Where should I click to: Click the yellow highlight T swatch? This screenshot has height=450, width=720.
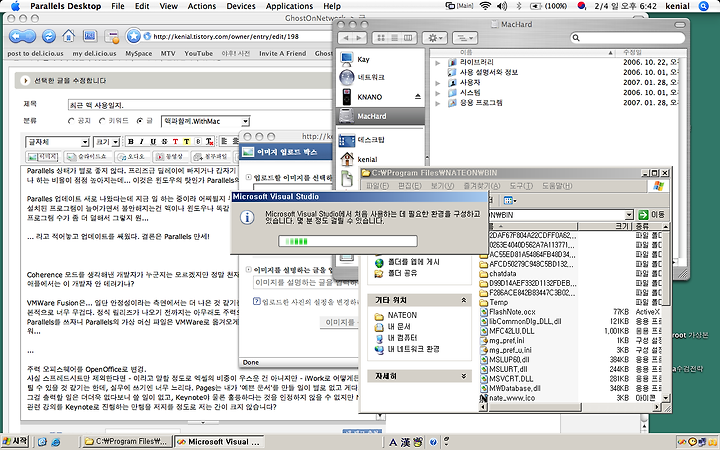[186, 141]
